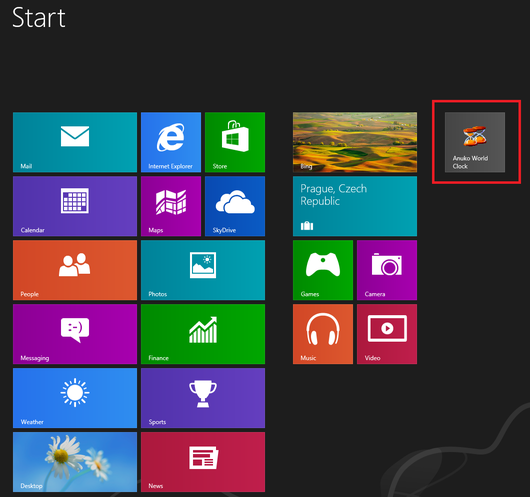The image size is (530, 497).
Task: Open the Photos tile
Action: pos(203,270)
